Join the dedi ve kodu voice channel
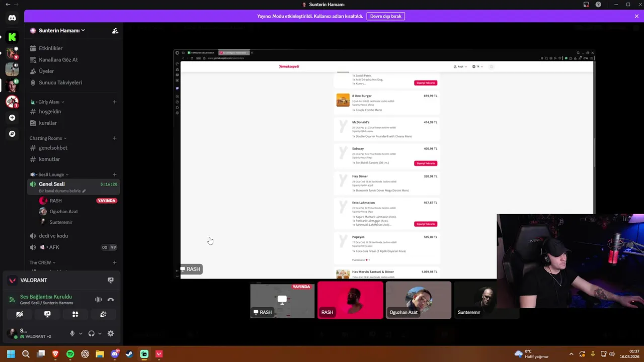 coord(73,236)
